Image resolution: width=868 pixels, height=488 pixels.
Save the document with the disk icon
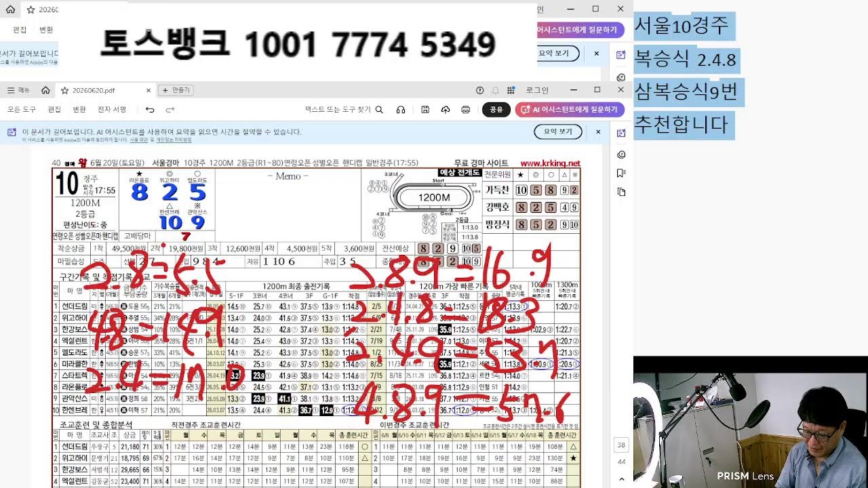pyautogui.click(x=425, y=109)
